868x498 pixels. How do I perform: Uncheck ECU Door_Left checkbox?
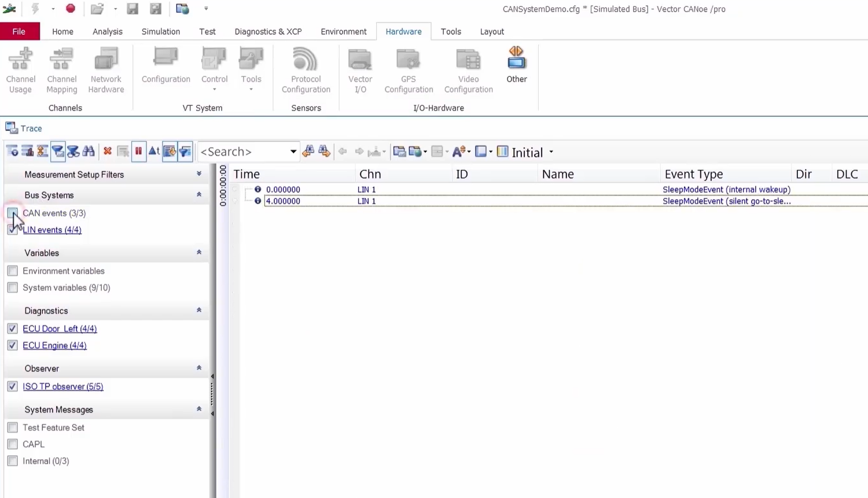[x=12, y=329]
